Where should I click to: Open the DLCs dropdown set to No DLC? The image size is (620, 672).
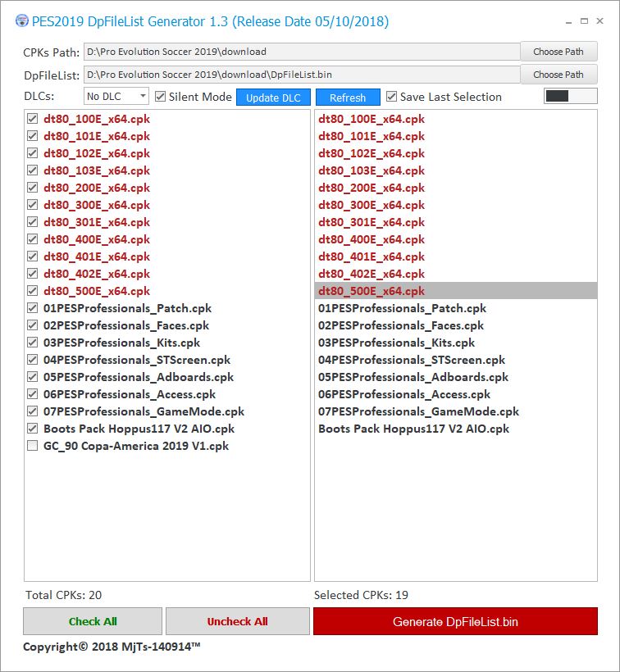tap(116, 97)
